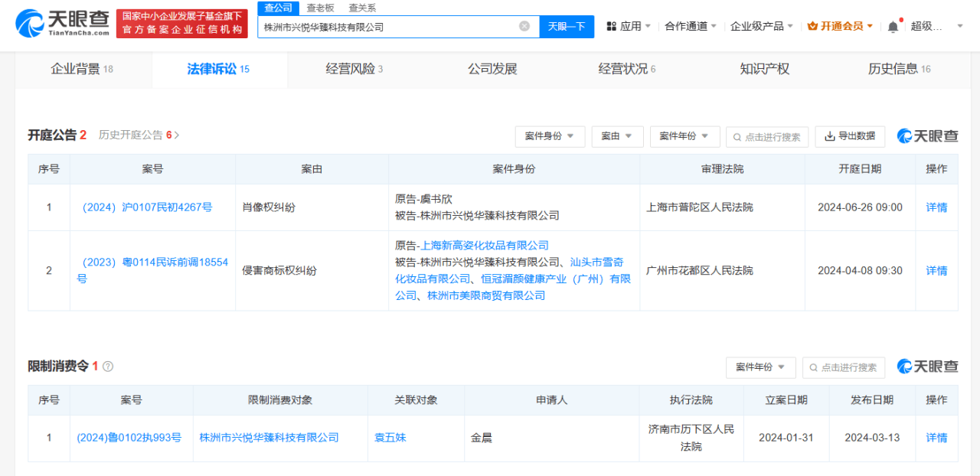Open the 案件身份 filter dropdown
Viewport: 980px width, 476px height.
tap(550, 136)
